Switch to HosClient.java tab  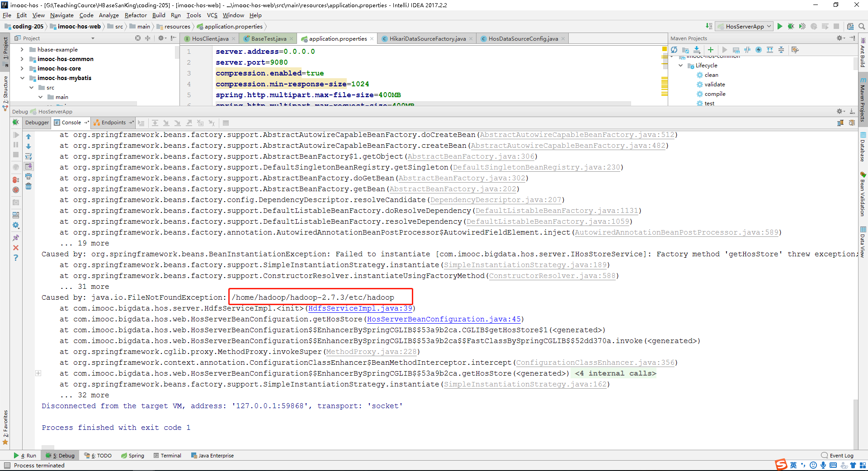click(210, 39)
